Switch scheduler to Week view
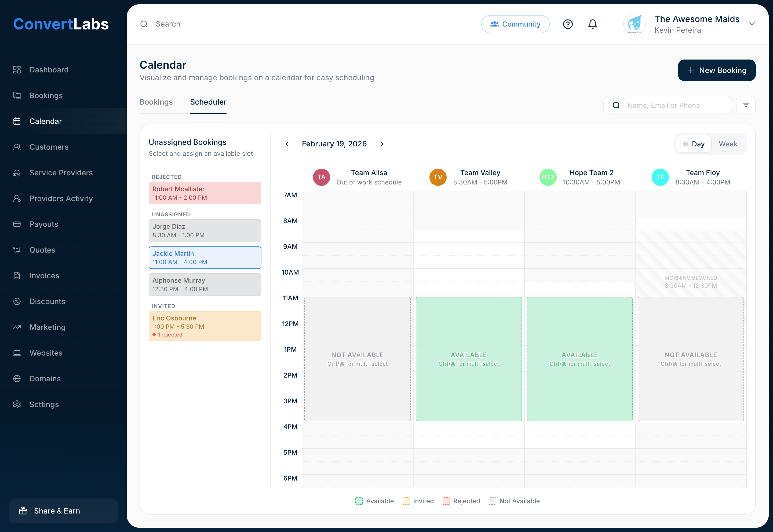 728,144
